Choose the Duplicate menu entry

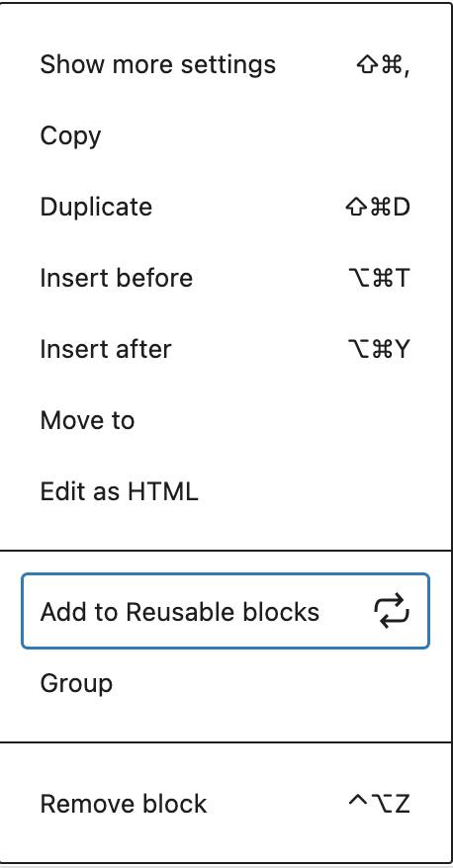[226, 207]
